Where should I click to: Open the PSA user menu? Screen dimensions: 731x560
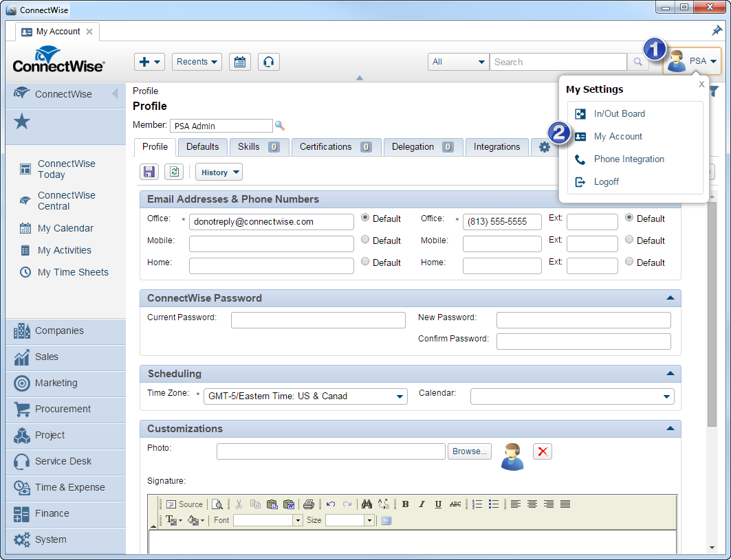[x=692, y=61]
